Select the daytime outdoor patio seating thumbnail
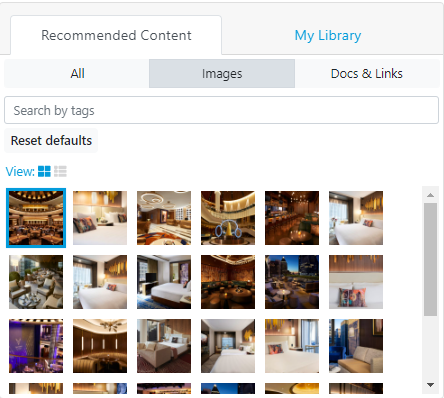The image size is (444, 398). click(x=36, y=282)
